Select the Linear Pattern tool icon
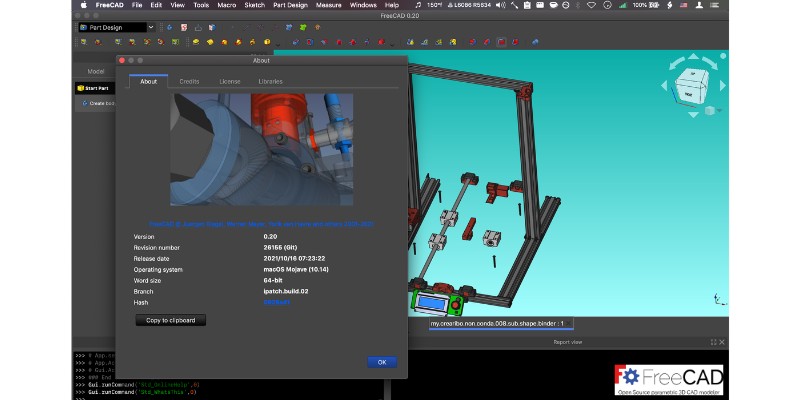Image resolution: width=800 pixels, height=400 pixels. point(424,42)
